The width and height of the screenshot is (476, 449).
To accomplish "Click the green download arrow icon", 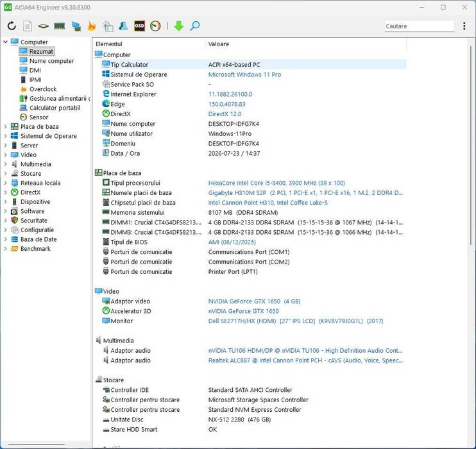I will (x=179, y=26).
